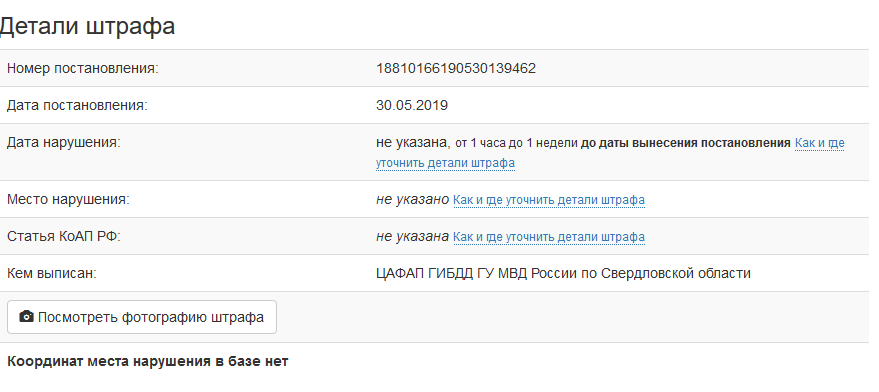
Task: Select the 'Место нарушения:' label
Action: [68, 200]
